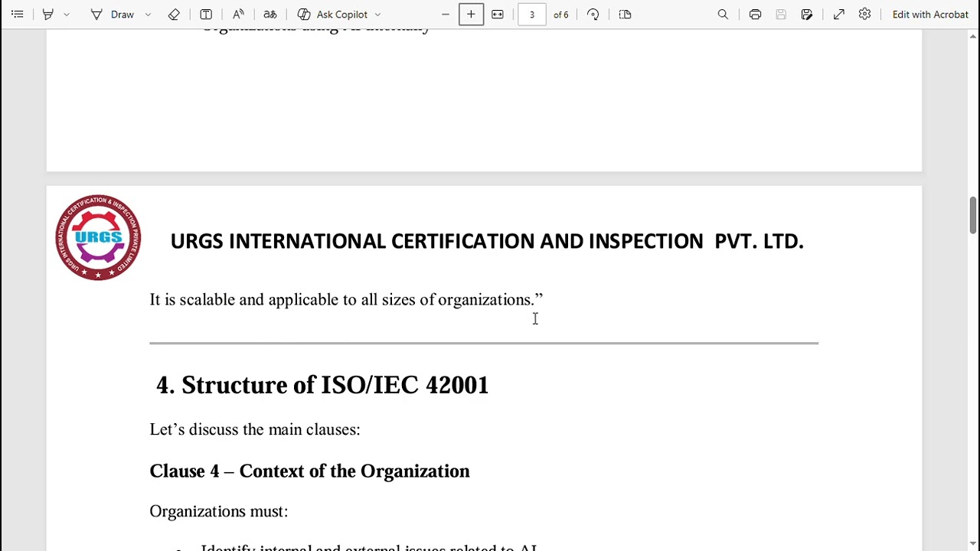Edit the page number field
The width and height of the screenshot is (980, 551).
click(x=532, y=15)
